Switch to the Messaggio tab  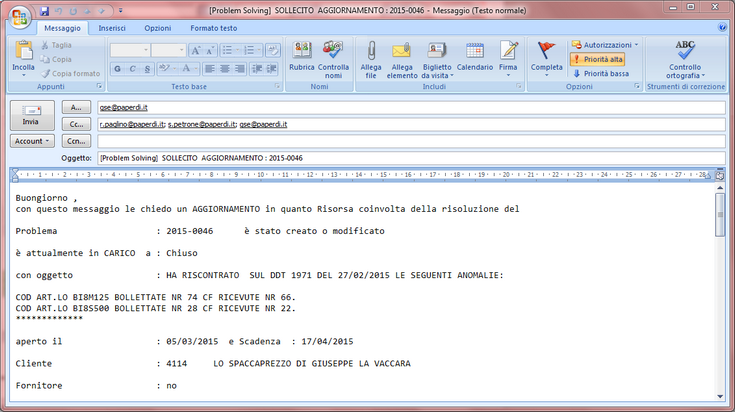click(x=62, y=28)
